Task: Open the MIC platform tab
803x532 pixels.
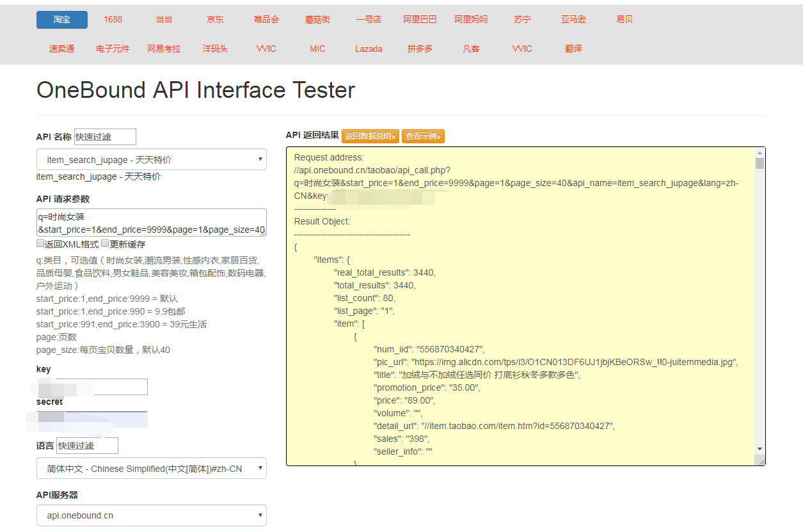Action: click(x=318, y=49)
